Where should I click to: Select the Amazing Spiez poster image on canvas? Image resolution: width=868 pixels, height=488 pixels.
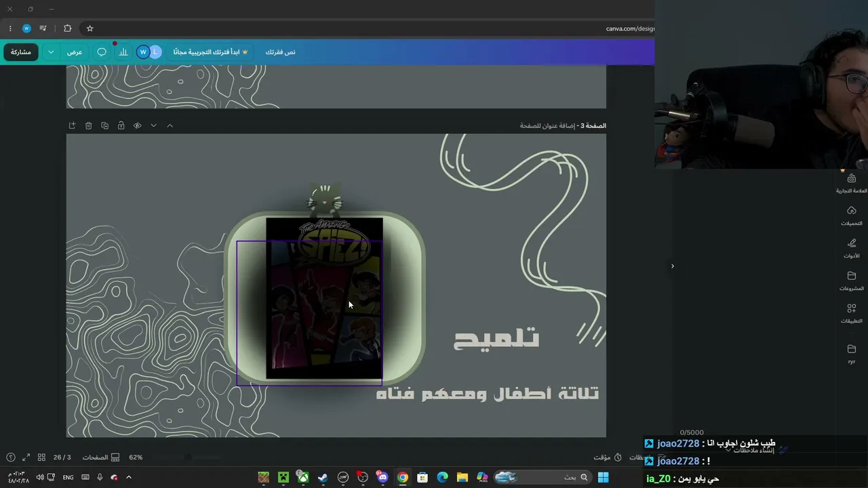[324, 298]
